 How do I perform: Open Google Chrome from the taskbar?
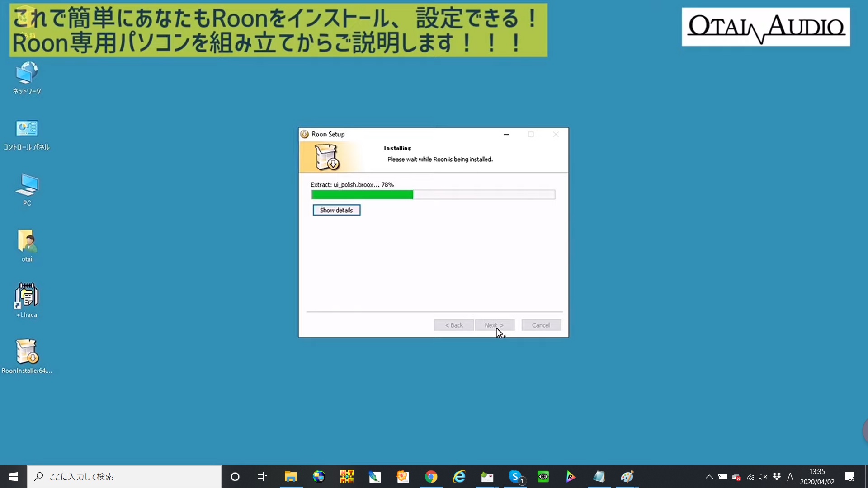431,477
